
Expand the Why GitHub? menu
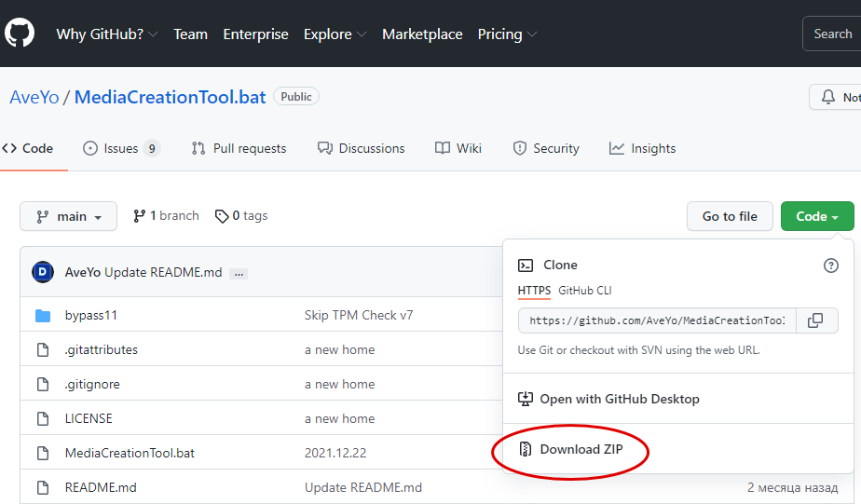(106, 34)
